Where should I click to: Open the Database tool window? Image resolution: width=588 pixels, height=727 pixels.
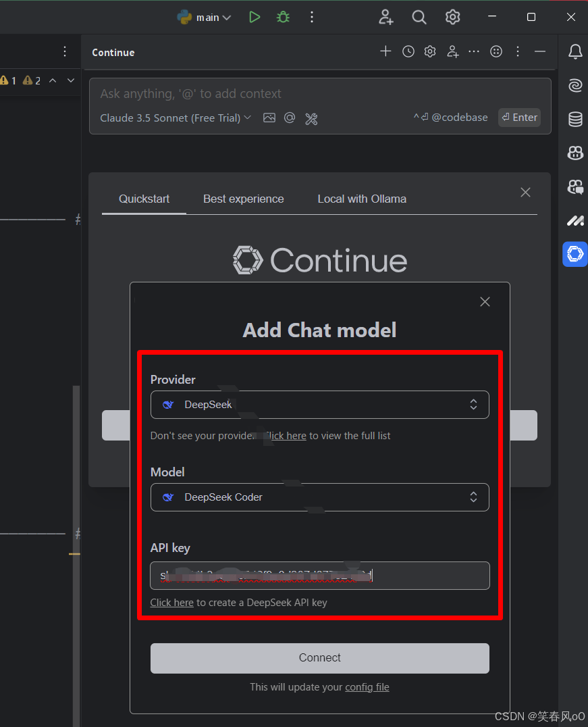pyautogui.click(x=575, y=119)
